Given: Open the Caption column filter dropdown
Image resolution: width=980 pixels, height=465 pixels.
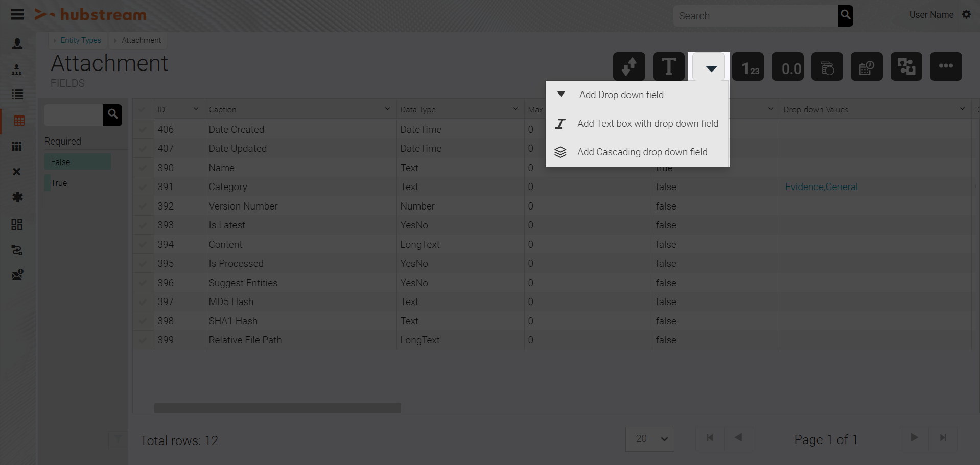Looking at the screenshot, I should (387, 109).
